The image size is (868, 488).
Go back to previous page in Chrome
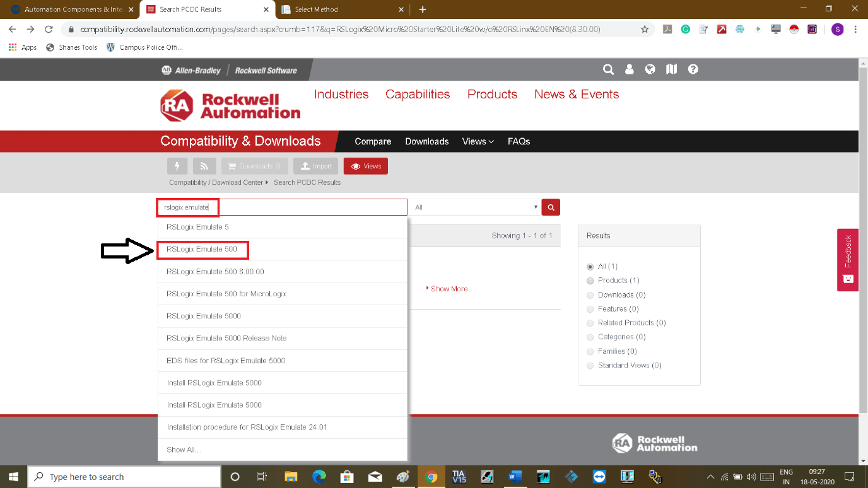(13, 29)
